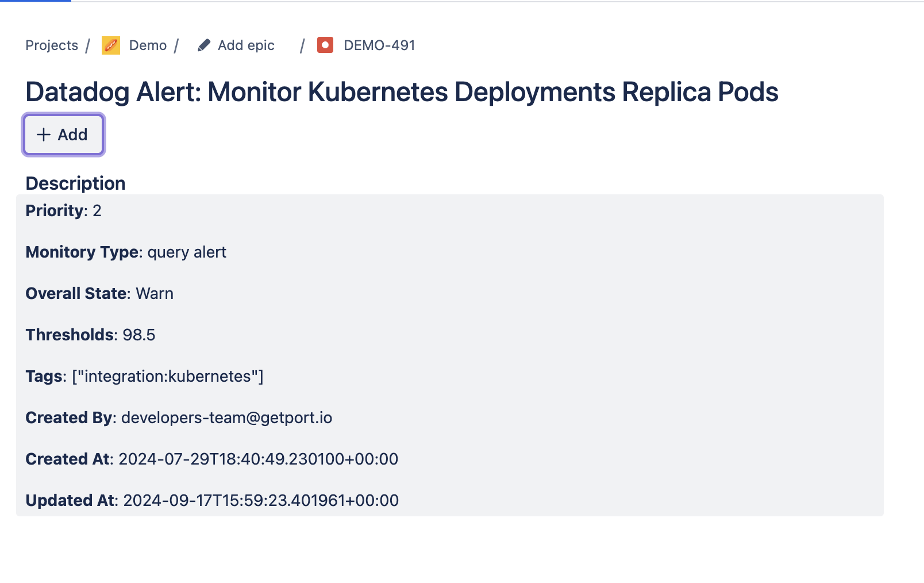Click the Thresholds: 98.5 line
The image size is (924, 583).
(90, 335)
